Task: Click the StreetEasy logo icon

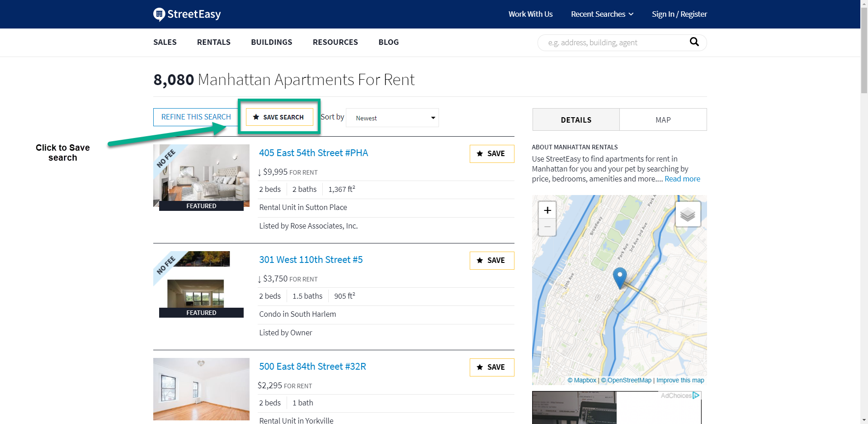Action: point(159,14)
